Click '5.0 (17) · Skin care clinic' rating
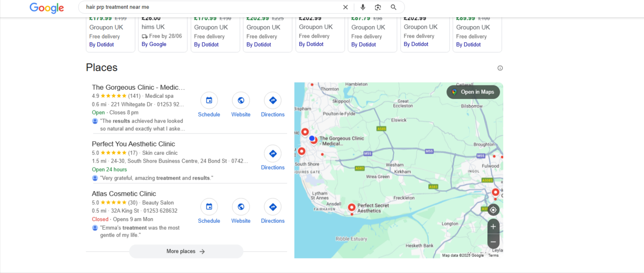The height and width of the screenshot is (273, 644). pyautogui.click(x=135, y=153)
